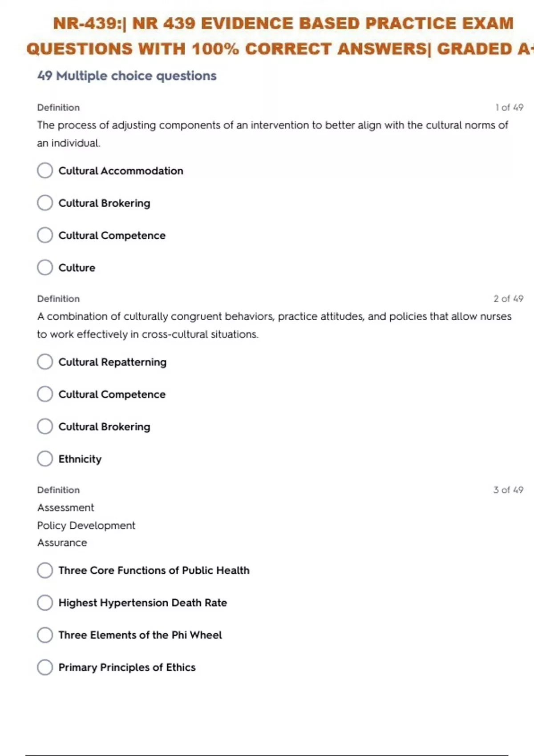Pick Cultural Brokering under question 2
534x756 pixels.
point(45,426)
